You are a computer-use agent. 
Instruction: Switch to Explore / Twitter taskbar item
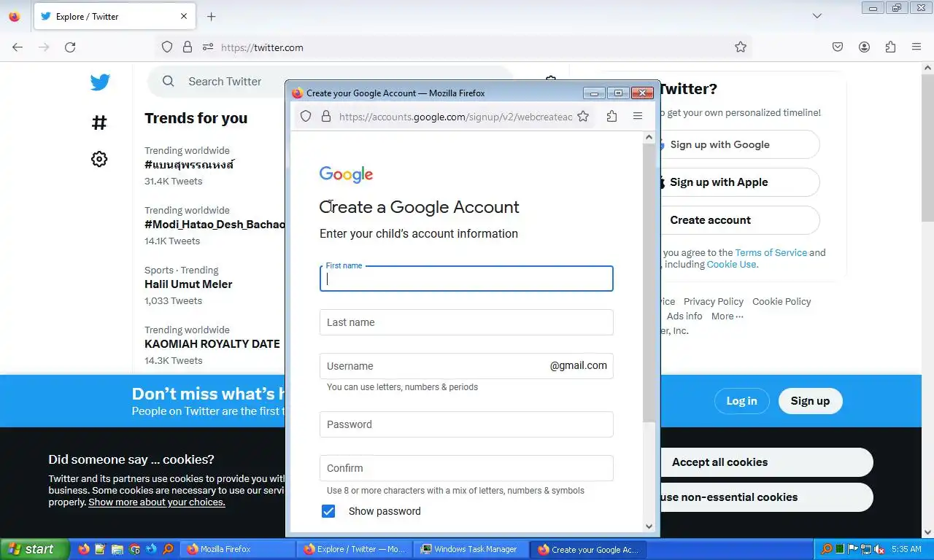[x=354, y=549]
